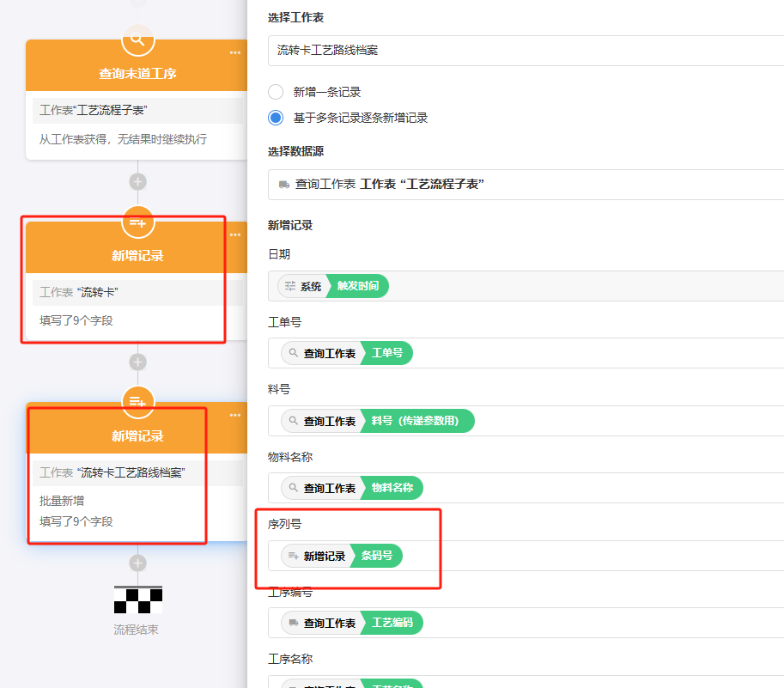The height and width of the screenshot is (688, 784).
Task: Click the 日期 field value box
Action: pos(526,286)
